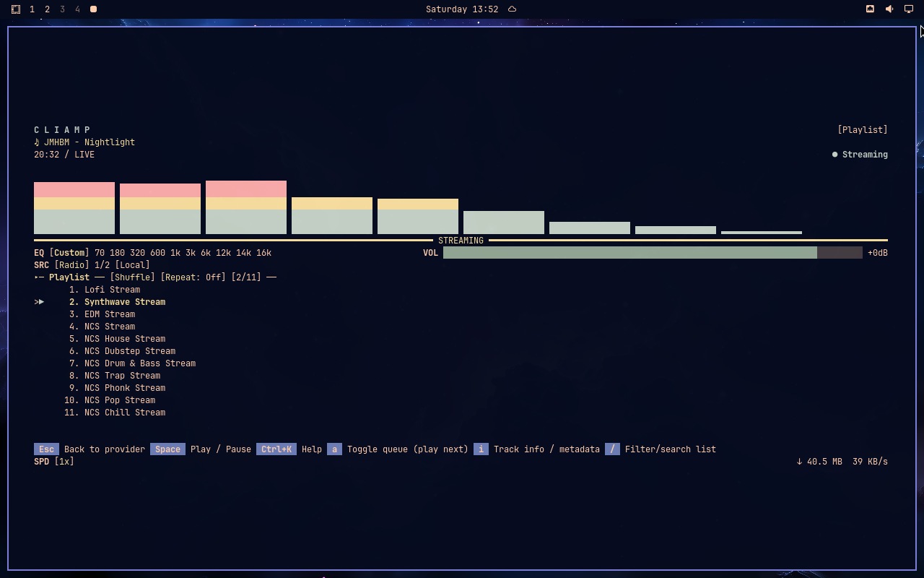924x578 pixels.
Task: Click the CLIAMP title text
Action: point(63,130)
